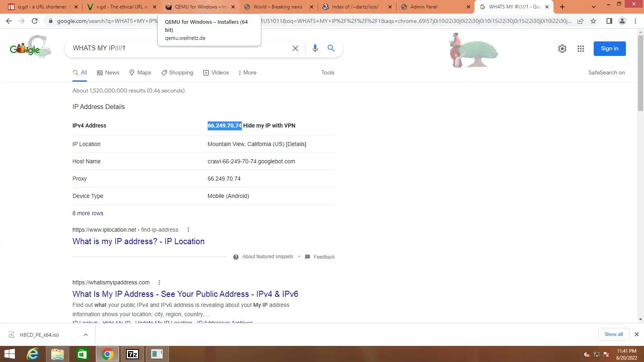
Task: Click Hide my IP with VPN
Action: 269,125
